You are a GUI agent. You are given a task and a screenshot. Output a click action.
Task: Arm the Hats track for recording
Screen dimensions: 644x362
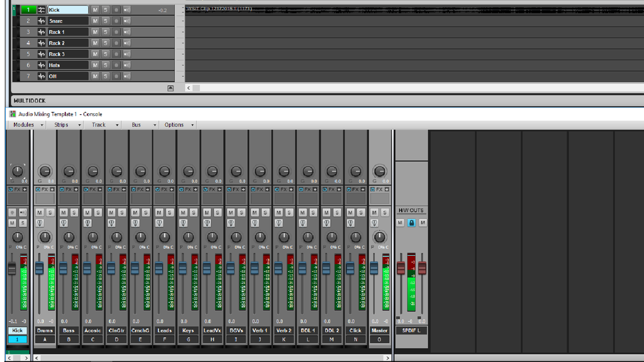coord(116,65)
